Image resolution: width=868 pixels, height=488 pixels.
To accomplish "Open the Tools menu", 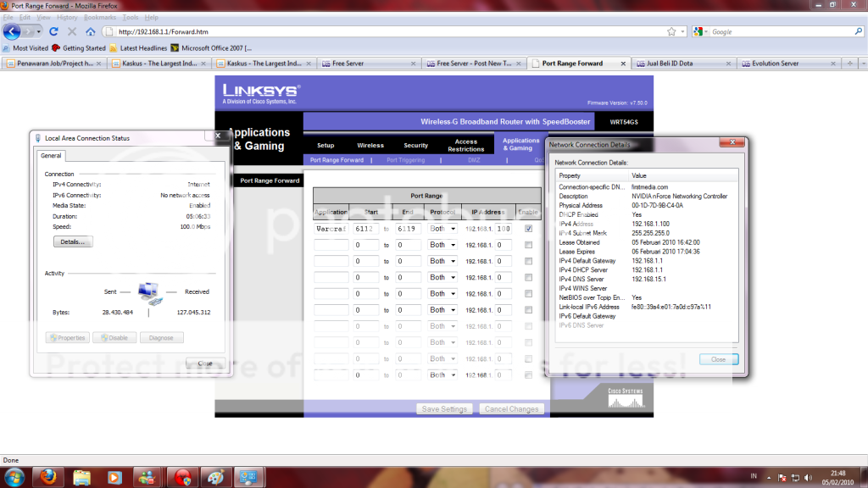I will point(130,17).
